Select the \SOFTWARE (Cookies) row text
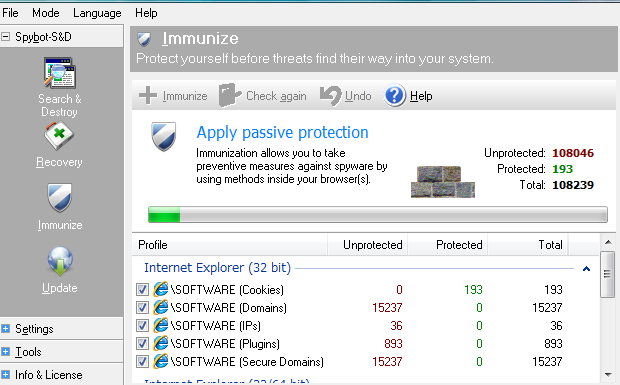 (x=227, y=290)
